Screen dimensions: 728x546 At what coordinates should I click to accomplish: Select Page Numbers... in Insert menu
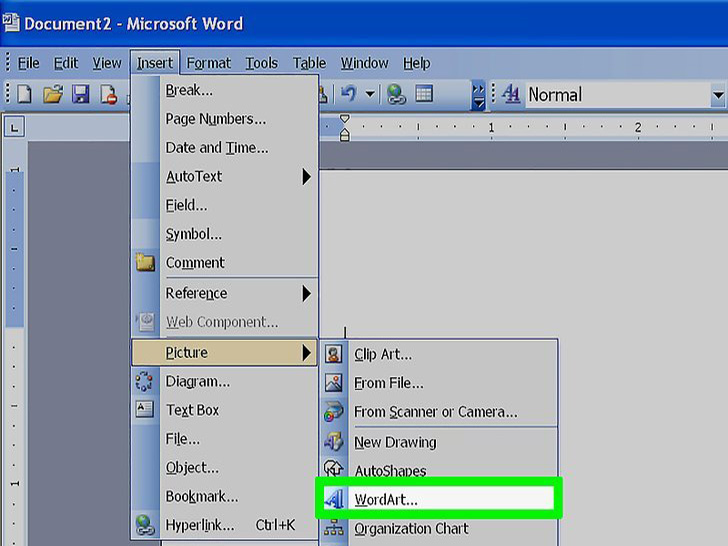point(225,119)
